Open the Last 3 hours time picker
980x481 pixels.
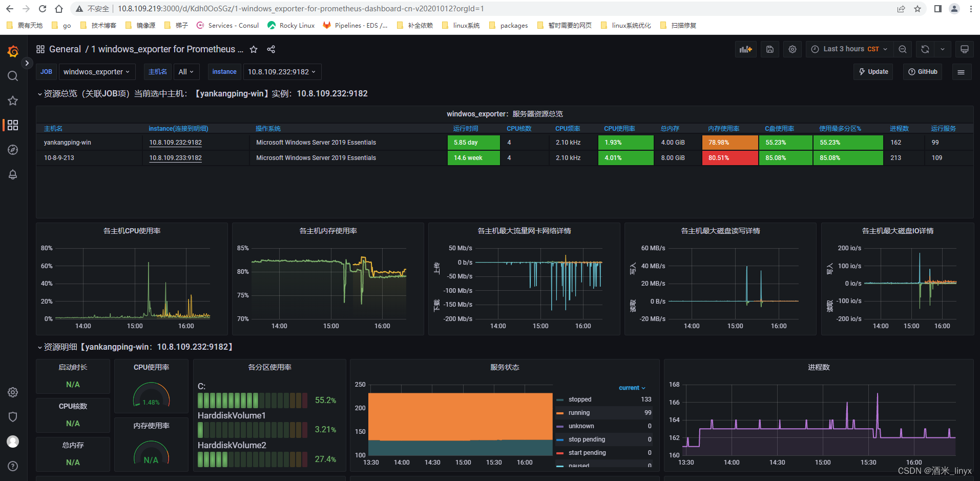click(849, 49)
